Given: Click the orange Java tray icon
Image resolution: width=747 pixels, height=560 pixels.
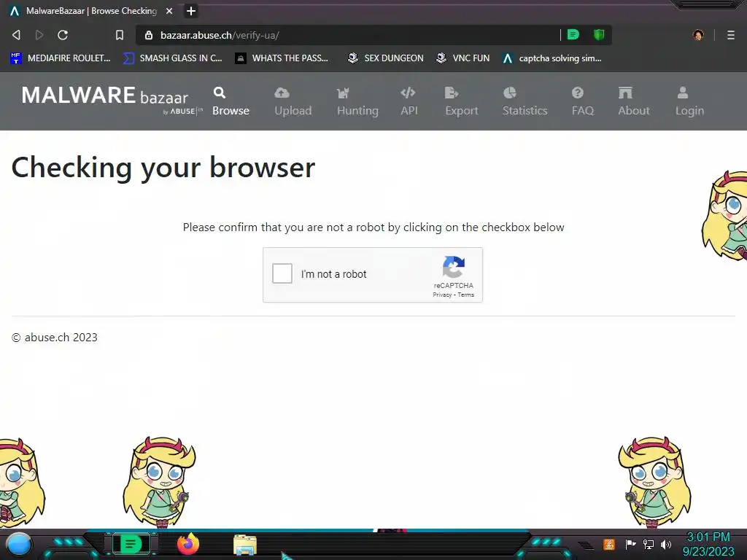Looking at the screenshot, I should [x=609, y=544].
